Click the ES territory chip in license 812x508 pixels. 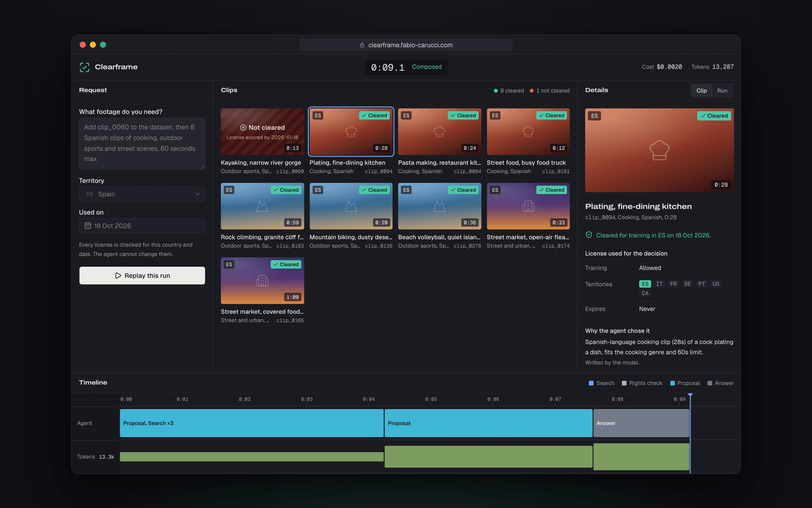click(645, 284)
